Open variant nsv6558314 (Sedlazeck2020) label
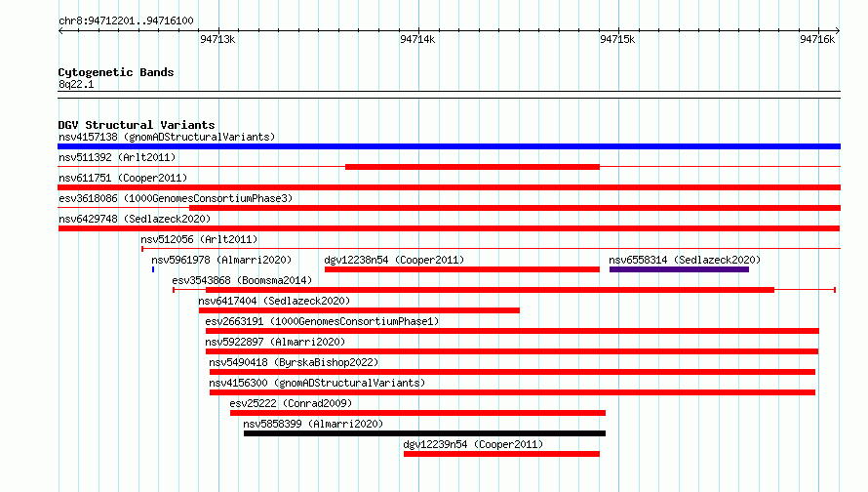 click(x=685, y=260)
